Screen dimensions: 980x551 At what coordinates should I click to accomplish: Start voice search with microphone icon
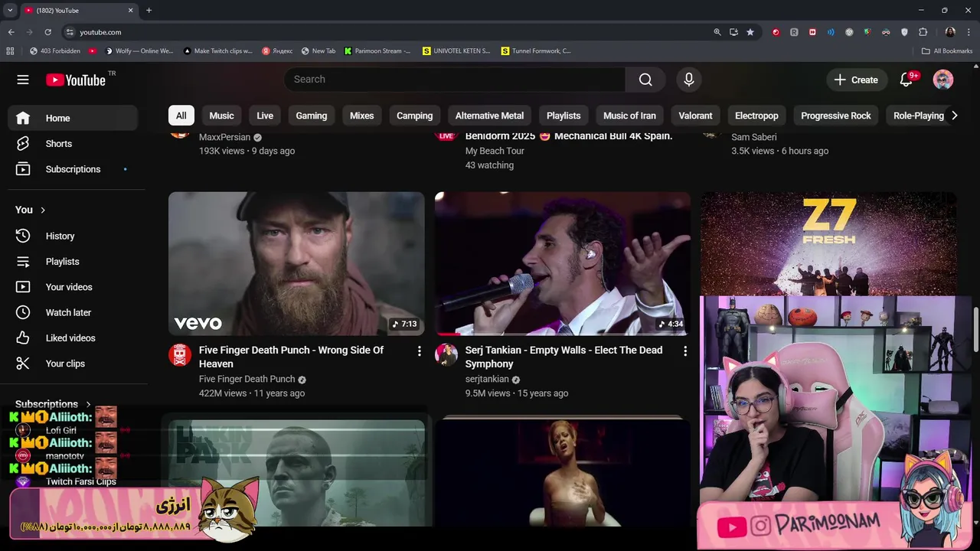689,80
